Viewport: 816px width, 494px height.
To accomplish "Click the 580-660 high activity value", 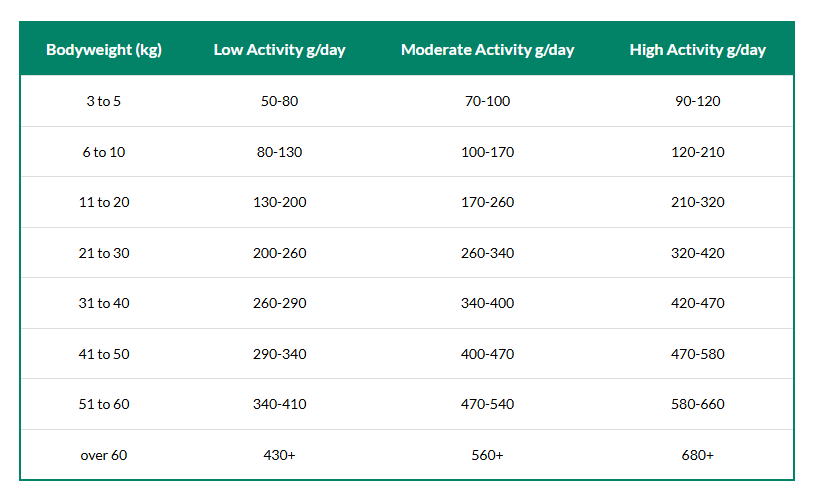I will tap(697, 404).
